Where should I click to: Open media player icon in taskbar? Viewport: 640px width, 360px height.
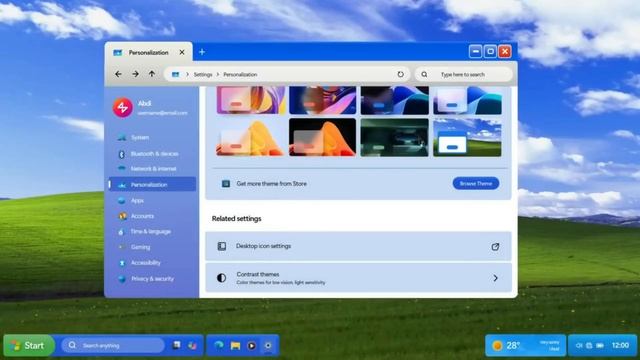click(252, 345)
